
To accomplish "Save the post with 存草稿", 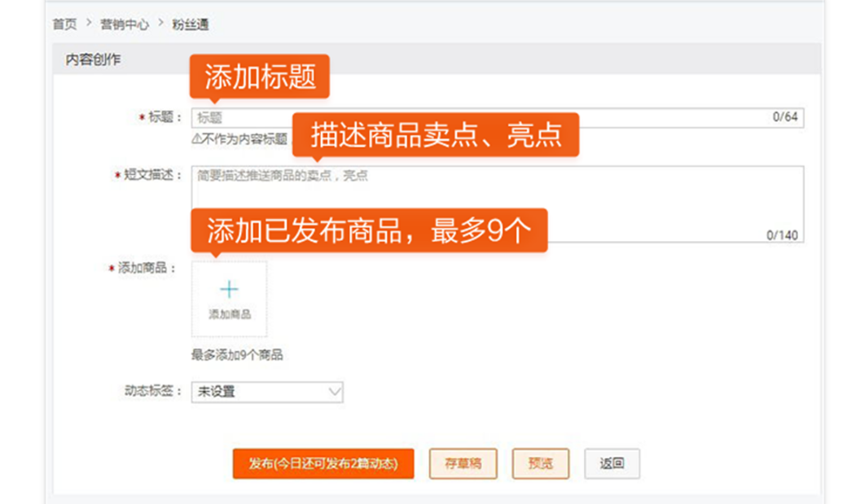I will click(x=463, y=464).
